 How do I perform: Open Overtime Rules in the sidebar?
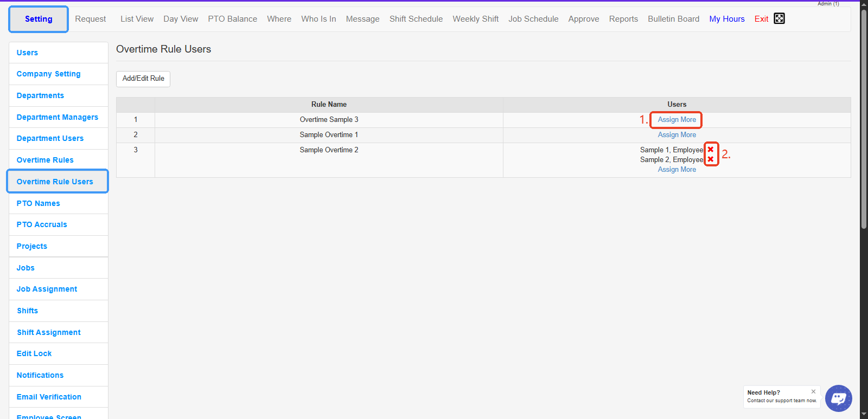45,160
